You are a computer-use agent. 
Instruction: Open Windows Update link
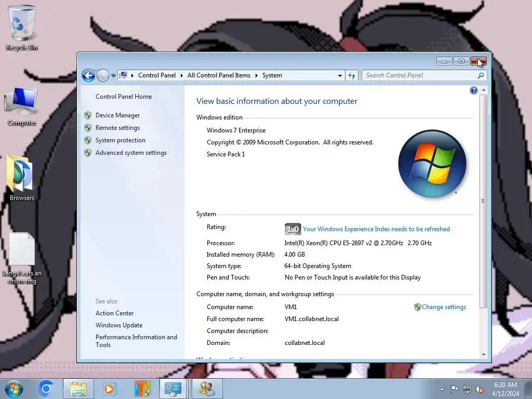tap(119, 325)
